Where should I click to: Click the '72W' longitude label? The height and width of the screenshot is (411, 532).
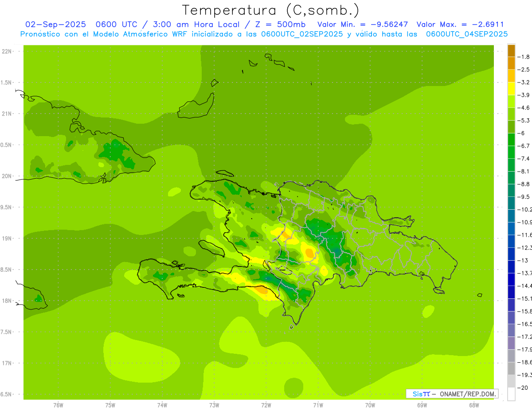[x=266, y=405]
